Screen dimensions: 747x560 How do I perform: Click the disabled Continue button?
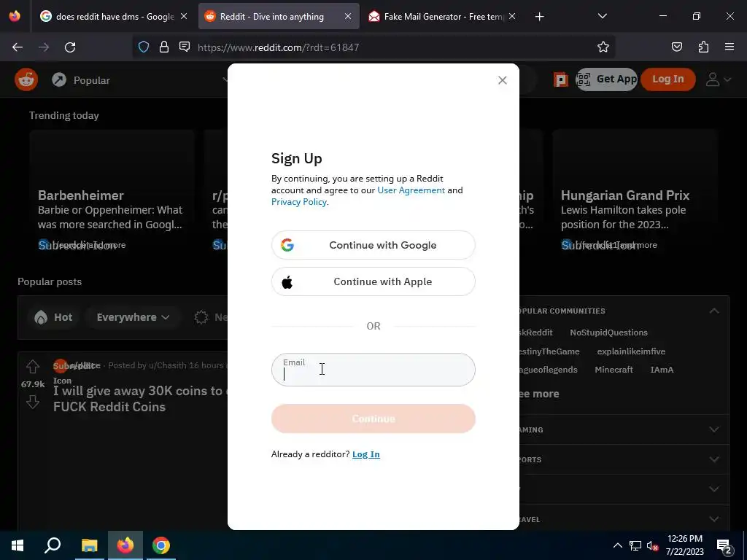[x=373, y=419]
